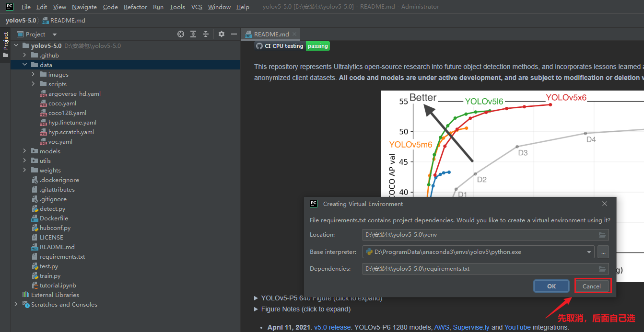Open Project panel settings gear
The width and height of the screenshot is (644, 332).
tap(221, 34)
